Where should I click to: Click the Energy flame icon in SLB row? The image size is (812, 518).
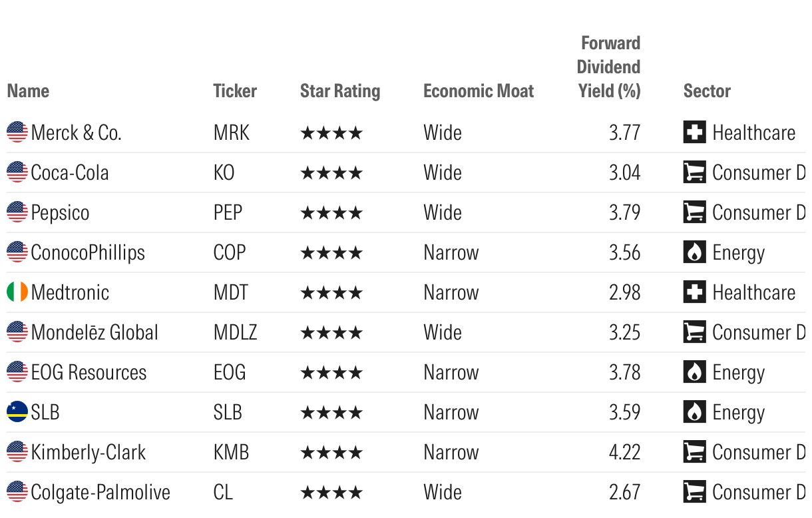[x=694, y=412]
